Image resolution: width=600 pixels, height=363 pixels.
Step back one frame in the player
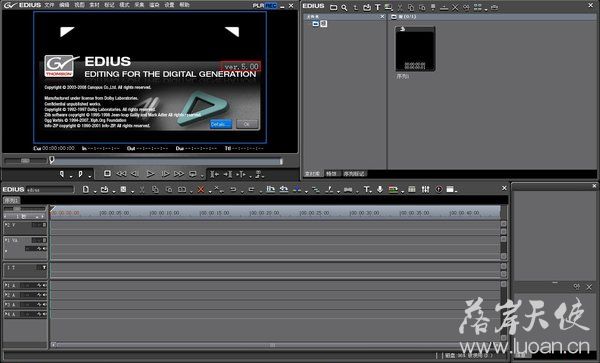point(135,174)
